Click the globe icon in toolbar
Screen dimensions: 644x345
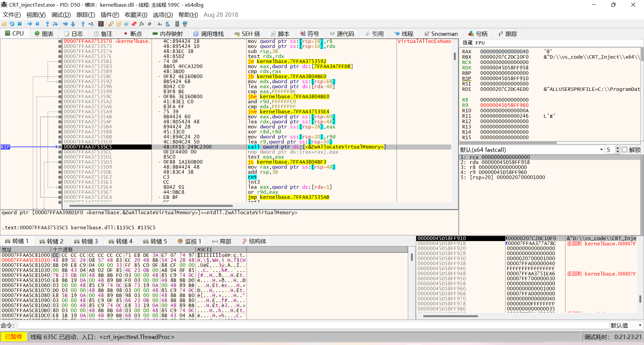tap(185, 24)
